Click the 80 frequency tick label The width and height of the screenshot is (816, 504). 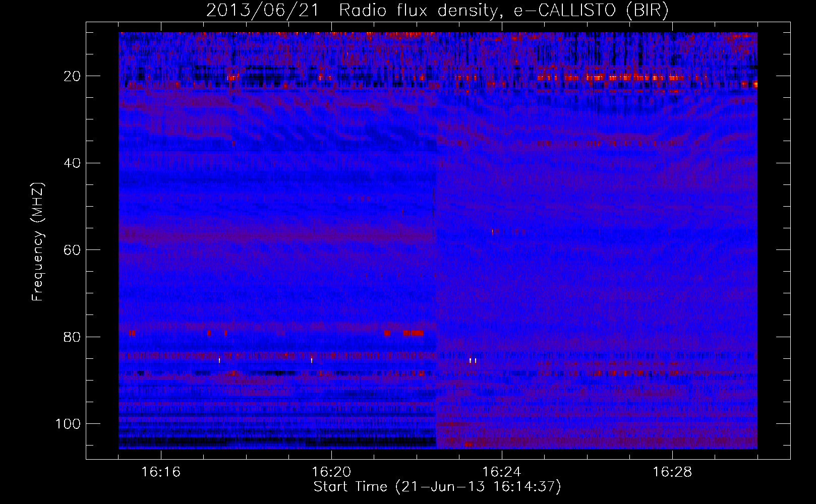click(x=73, y=337)
